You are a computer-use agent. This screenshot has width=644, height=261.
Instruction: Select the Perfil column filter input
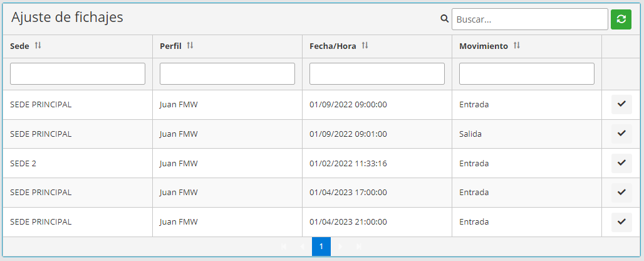pos(227,73)
